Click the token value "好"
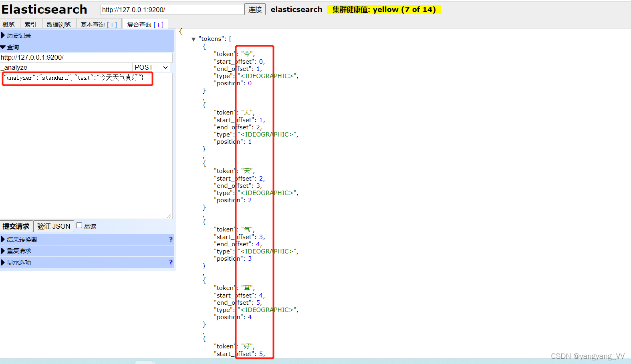 tap(247, 346)
